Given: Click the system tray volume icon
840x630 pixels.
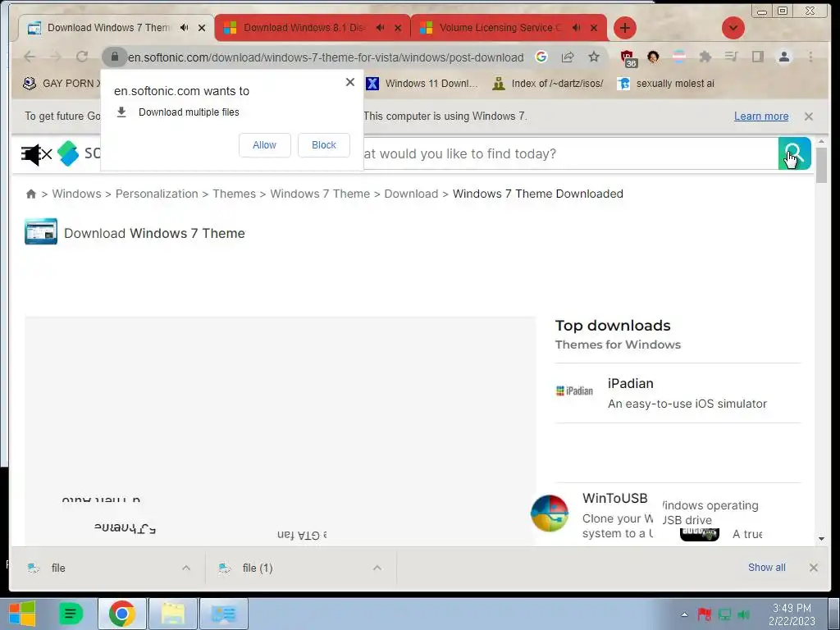Looking at the screenshot, I should [743, 614].
